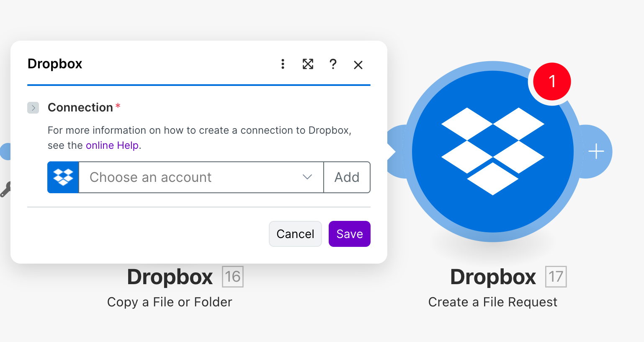
Task: Click the Connection field label
Action: click(x=80, y=108)
